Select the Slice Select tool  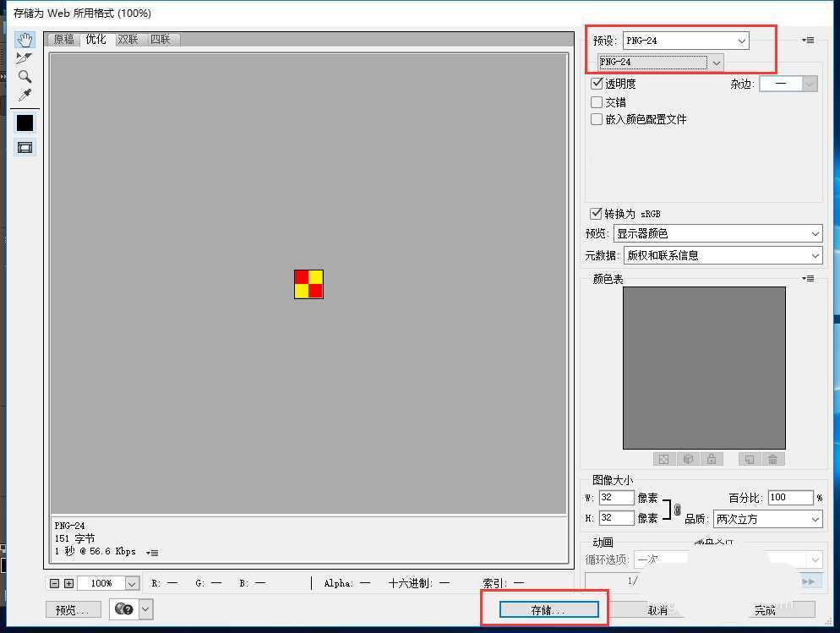click(x=25, y=58)
